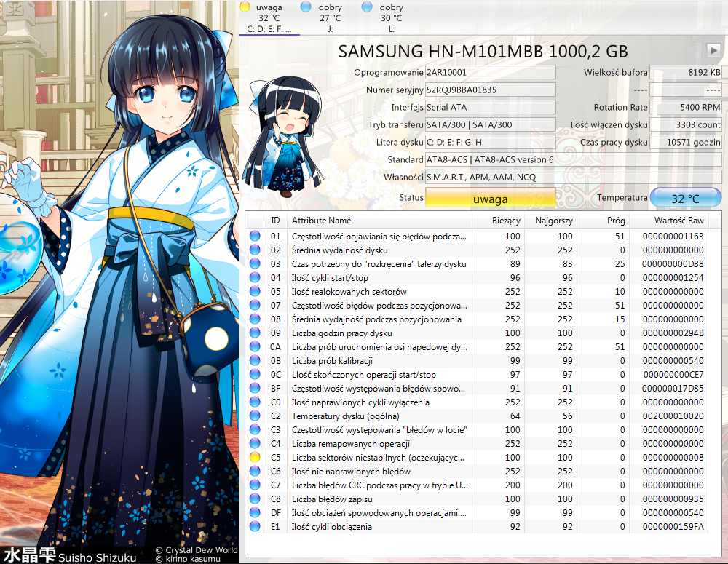Click the ID column header

(x=275, y=221)
